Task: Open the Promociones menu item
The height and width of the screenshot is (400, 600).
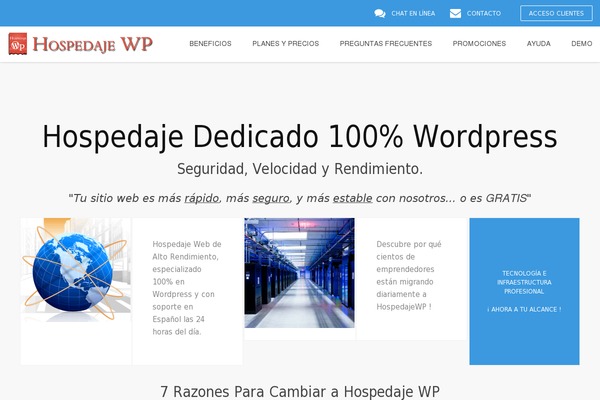Action: [x=479, y=44]
